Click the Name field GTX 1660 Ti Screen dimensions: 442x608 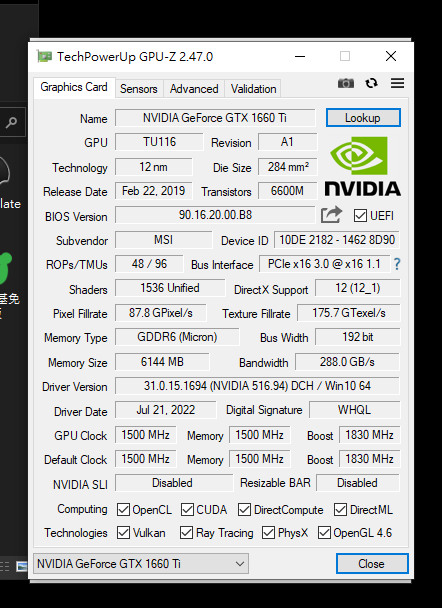[x=215, y=118]
